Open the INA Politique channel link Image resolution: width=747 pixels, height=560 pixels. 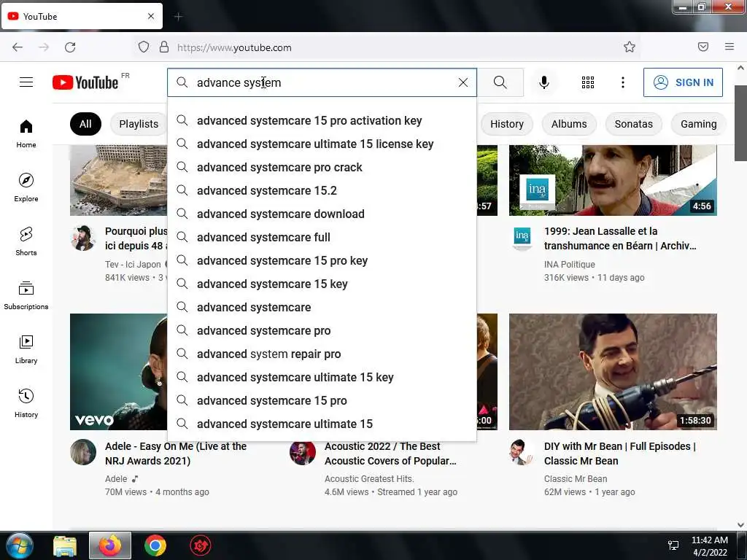click(x=569, y=264)
